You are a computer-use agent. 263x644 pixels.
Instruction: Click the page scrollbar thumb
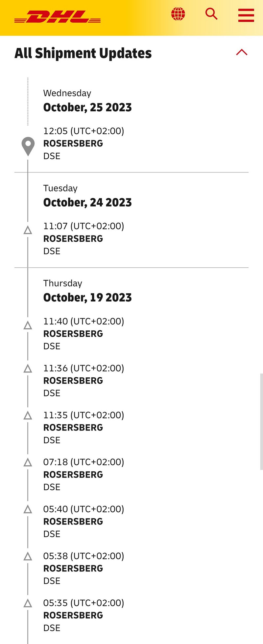261,421
